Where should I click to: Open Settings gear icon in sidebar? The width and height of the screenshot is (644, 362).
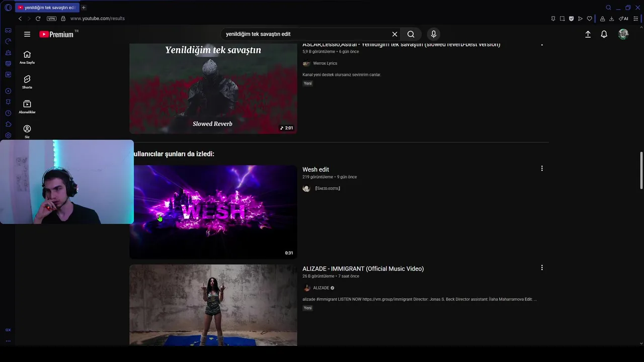(x=8, y=135)
